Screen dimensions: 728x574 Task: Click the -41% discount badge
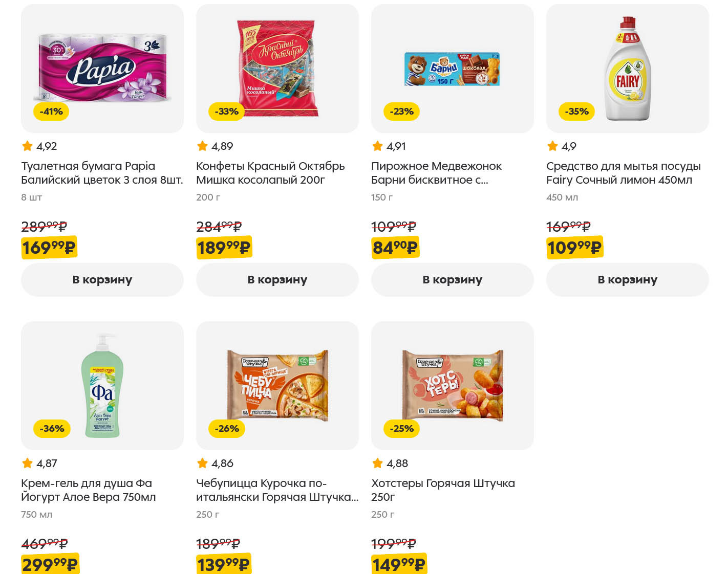(x=51, y=112)
